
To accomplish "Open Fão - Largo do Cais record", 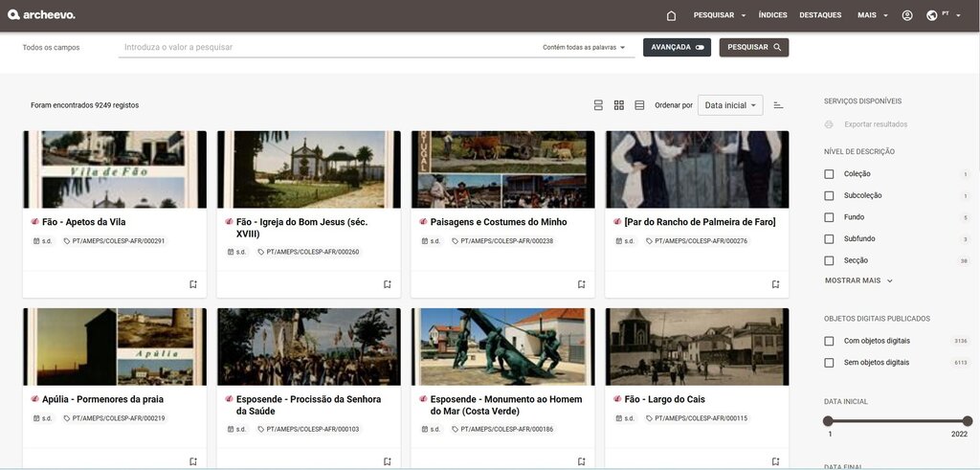I will (x=664, y=399).
